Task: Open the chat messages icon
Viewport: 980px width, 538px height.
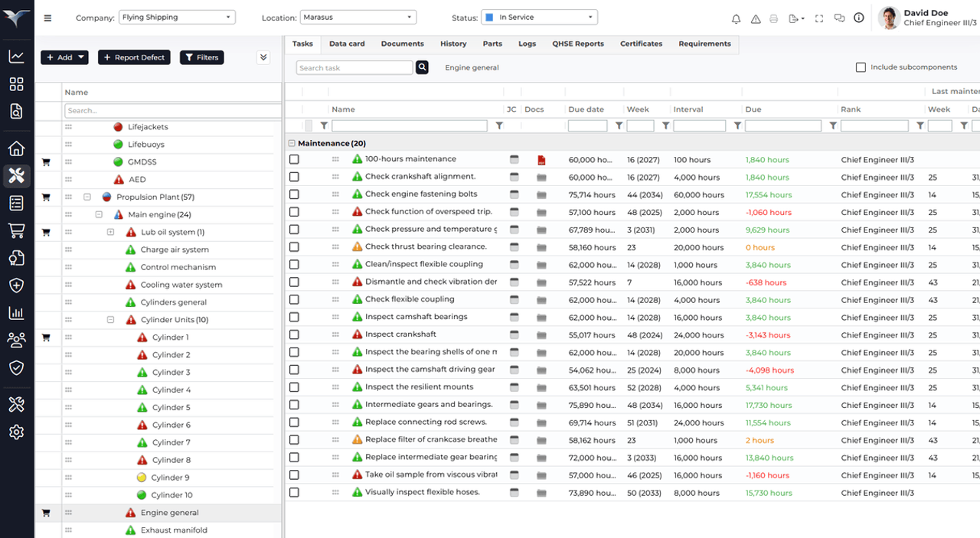Action: 839,18
